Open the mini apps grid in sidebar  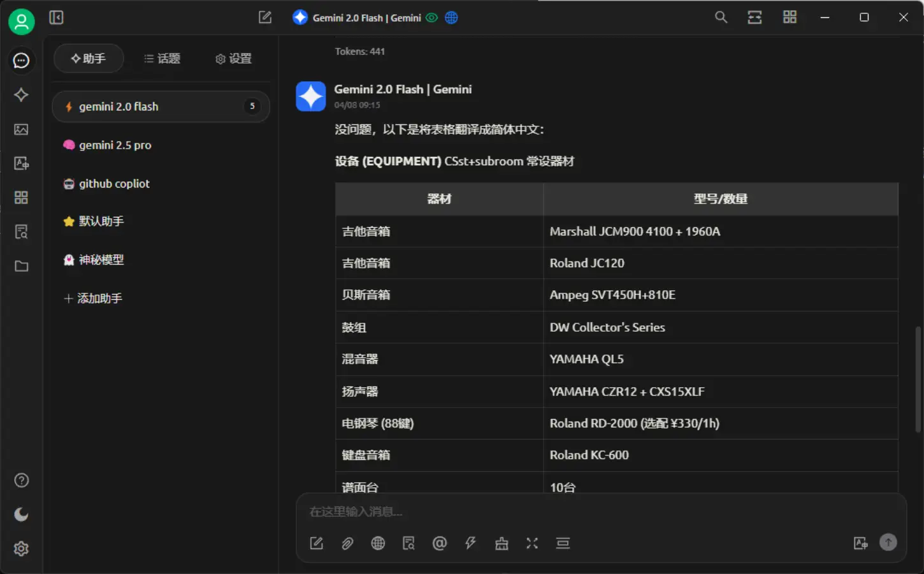(x=21, y=198)
